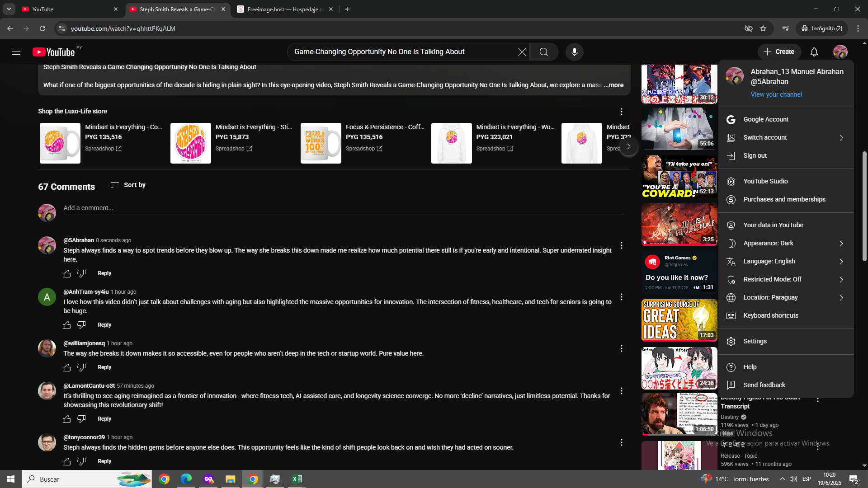Choose Help in the account menu
This screenshot has width=868, height=488.
pos(786,367)
